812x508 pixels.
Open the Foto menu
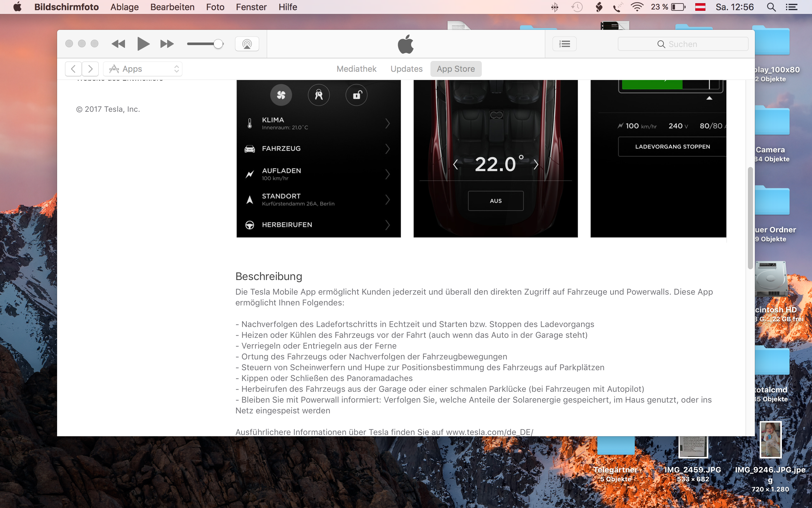pos(215,7)
